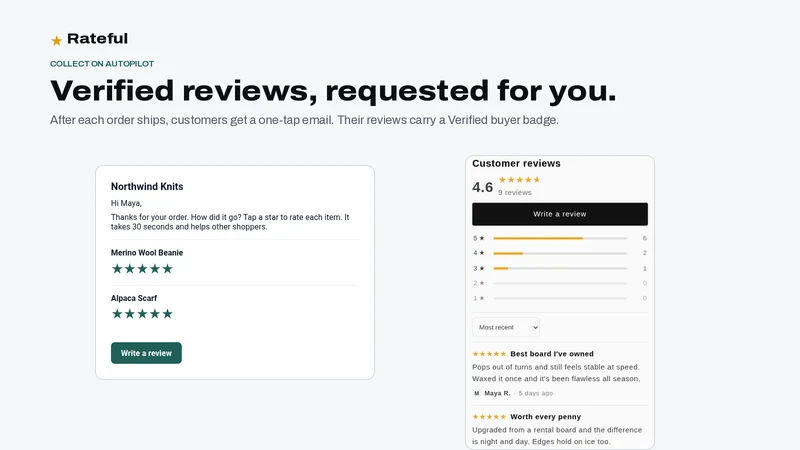Click the Best board I've owned review title
This screenshot has height=450, width=800.
(552, 354)
